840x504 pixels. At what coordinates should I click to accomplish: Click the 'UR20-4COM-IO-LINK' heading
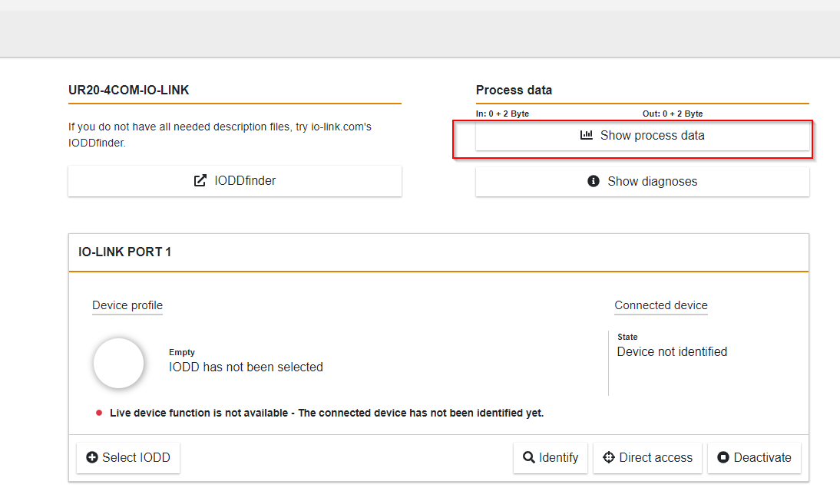tap(128, 90)
